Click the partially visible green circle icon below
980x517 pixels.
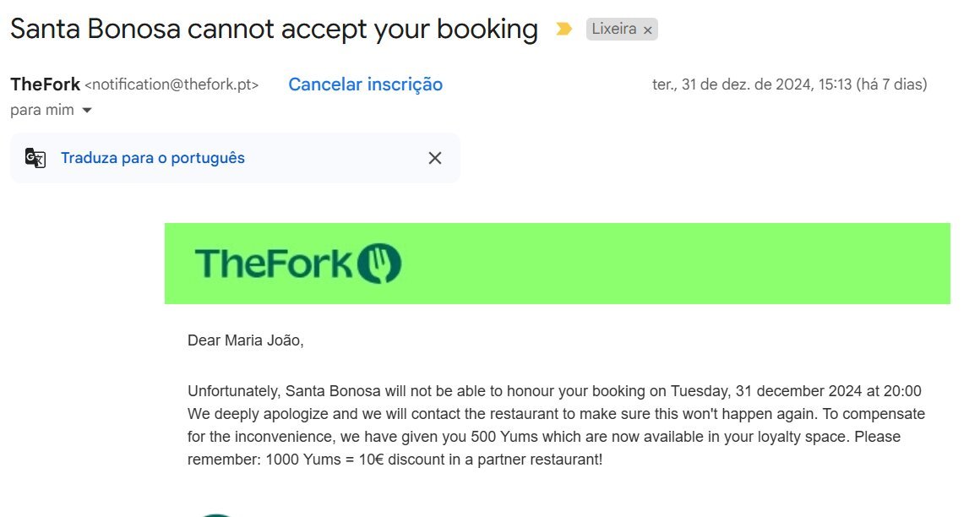click(218, 513)
